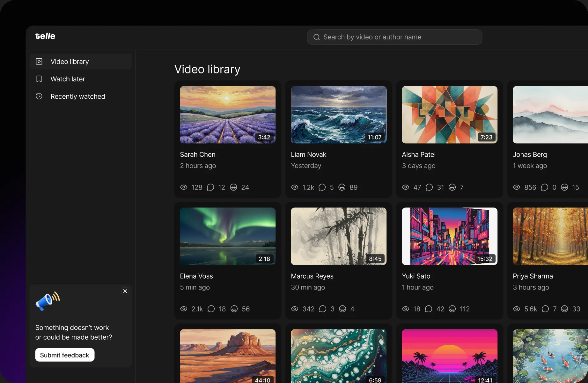Open the synthwave sunset video 12:41
The image size is (588, 383).
450,356
